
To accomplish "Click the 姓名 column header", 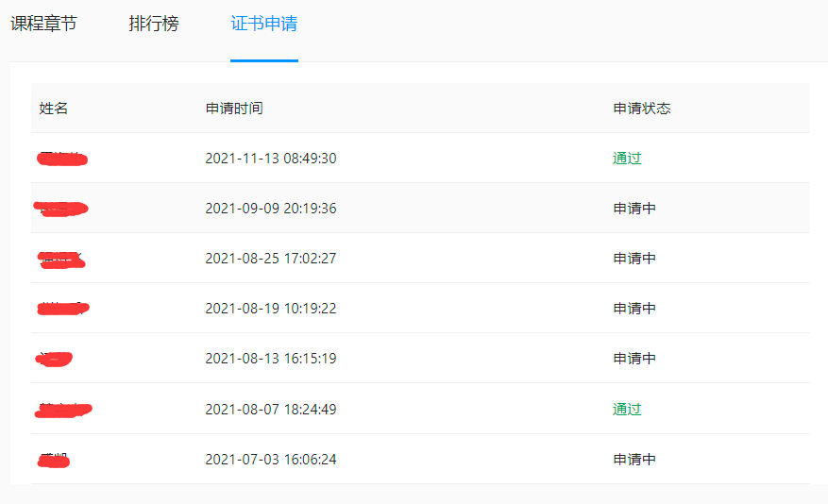I will tap(53, 109).
